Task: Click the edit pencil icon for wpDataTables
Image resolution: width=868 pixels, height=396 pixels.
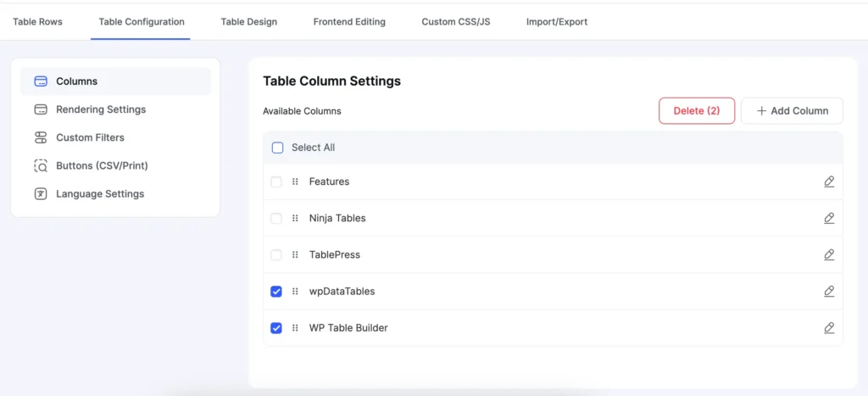Action: coord(829,292)
